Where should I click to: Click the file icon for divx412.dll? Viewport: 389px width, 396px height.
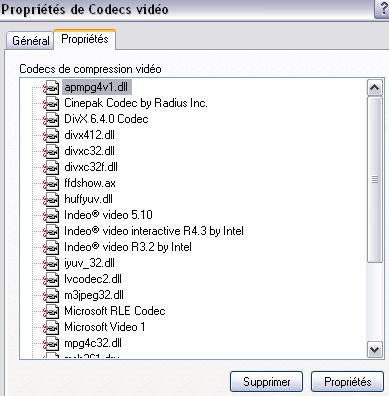[51, 136]
